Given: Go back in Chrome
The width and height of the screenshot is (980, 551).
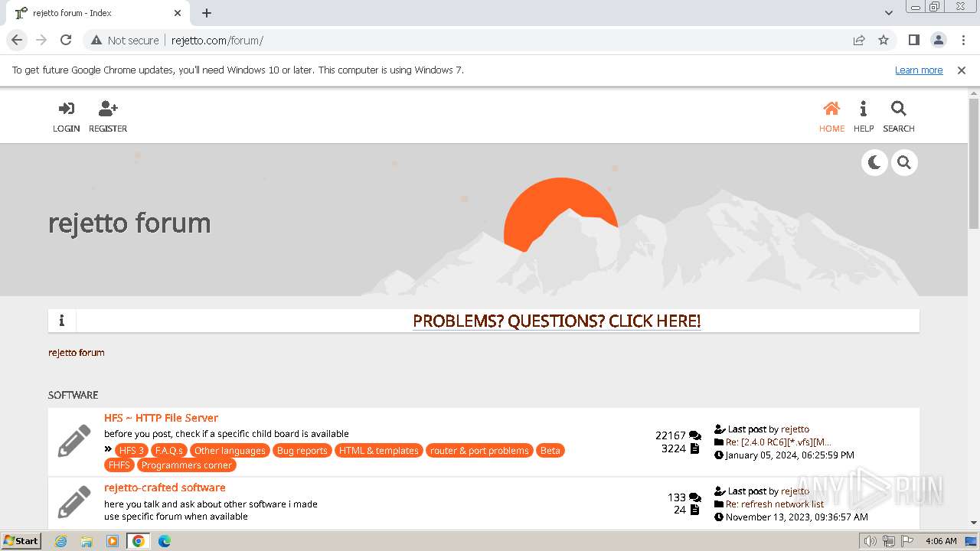Looking at the screenshot, I should coord(17,40).
